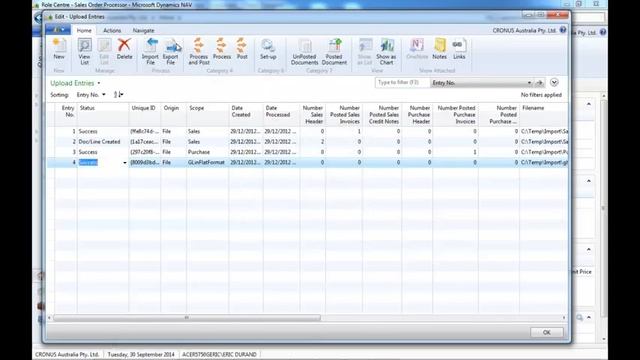Open Posted Document icon
Screen dimensions: 640x360
(334, 51)
